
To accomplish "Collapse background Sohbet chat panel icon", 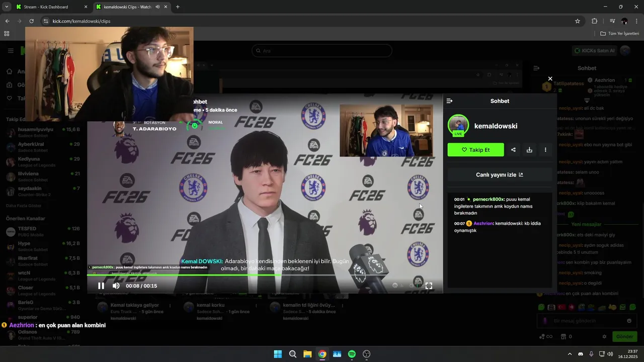I will coord(536,68).
